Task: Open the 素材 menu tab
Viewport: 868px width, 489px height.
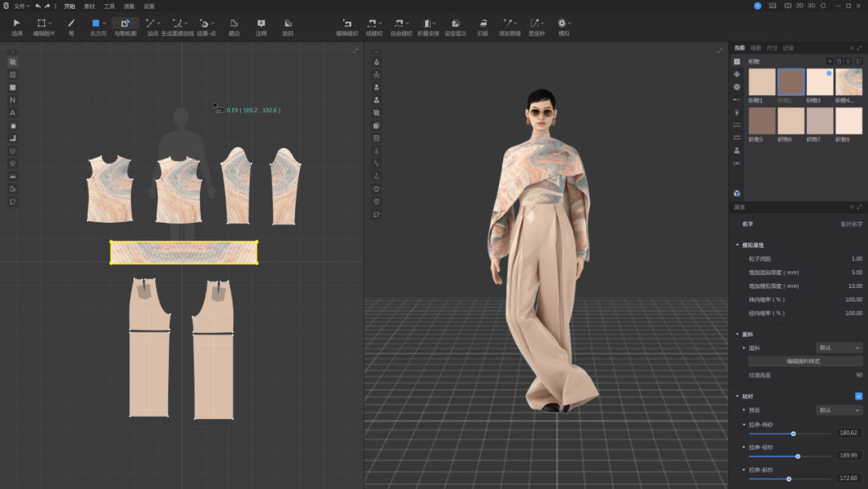Action: pos(89,6)
